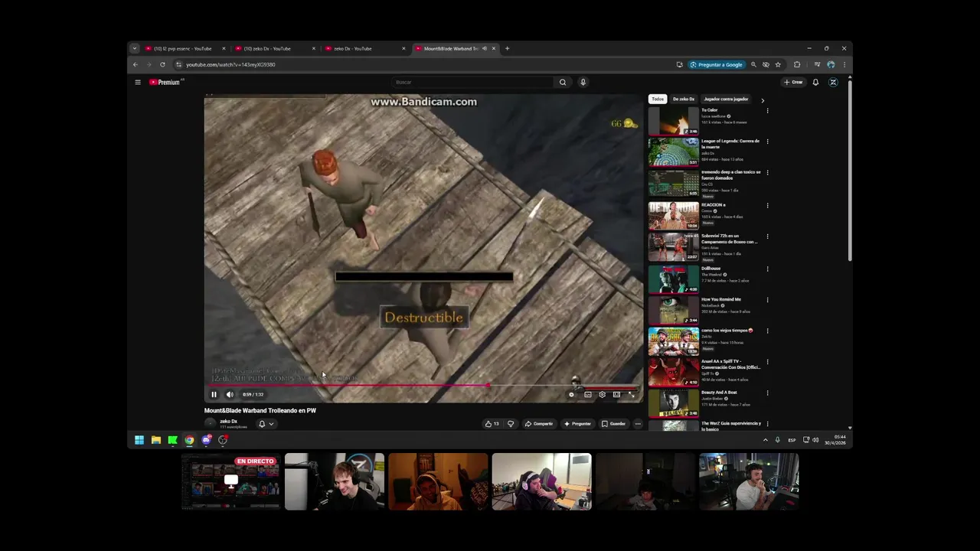Switch the player to theater mode
Screen dimensions: 980x551
616,394
